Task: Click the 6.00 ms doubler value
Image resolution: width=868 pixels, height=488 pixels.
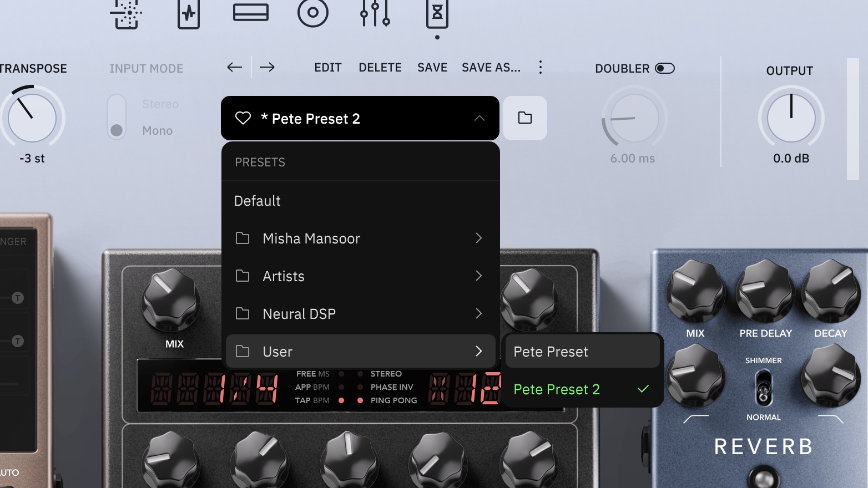Action: [x=633, y=159]
